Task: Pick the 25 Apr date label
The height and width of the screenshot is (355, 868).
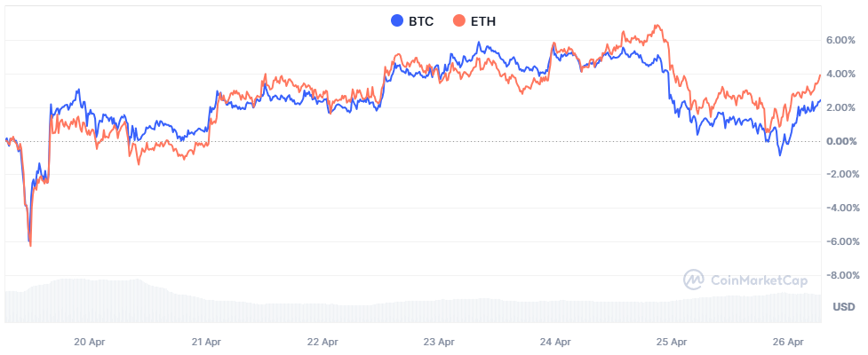Action: coord(671,341)
